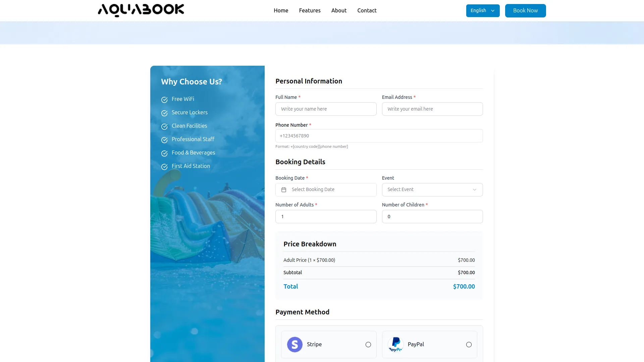Screen dimensions: 644x362
Task: Click the Stripe logo icon
Action: click(295, 345)
